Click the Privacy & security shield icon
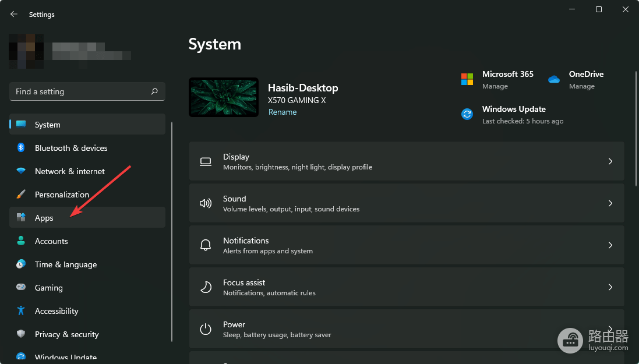639x364 pixels. pyautogui.click(x=21, y=334)
